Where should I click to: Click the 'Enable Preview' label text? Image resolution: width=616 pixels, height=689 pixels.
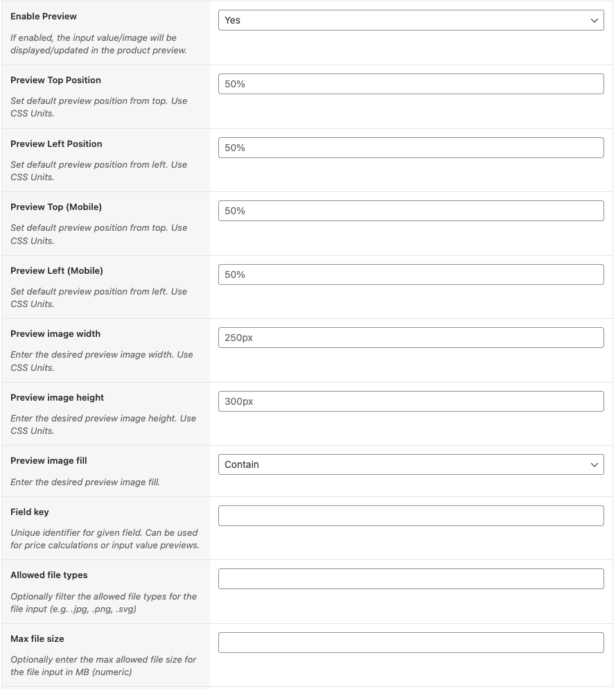(44, 16)
